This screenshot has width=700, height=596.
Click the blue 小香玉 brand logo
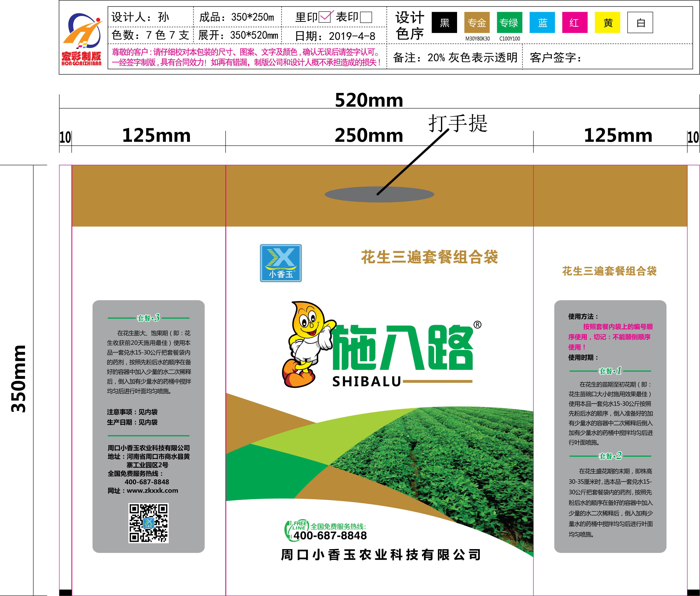280,263
